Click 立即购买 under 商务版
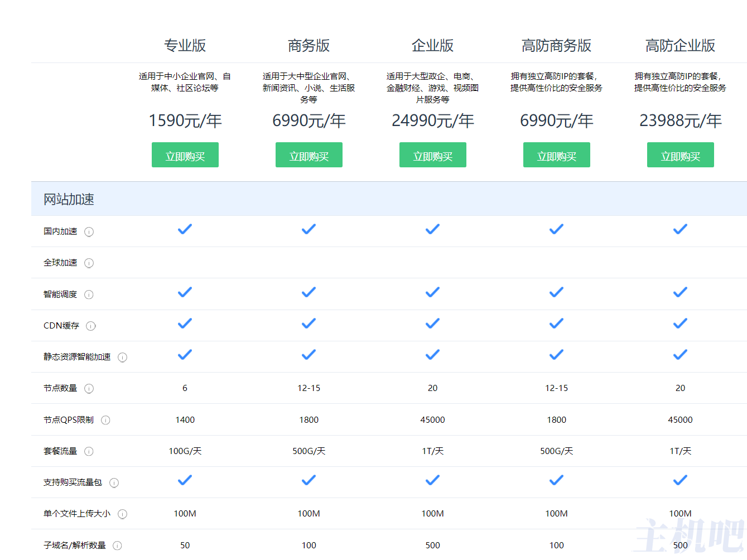 tap(309, 155)
